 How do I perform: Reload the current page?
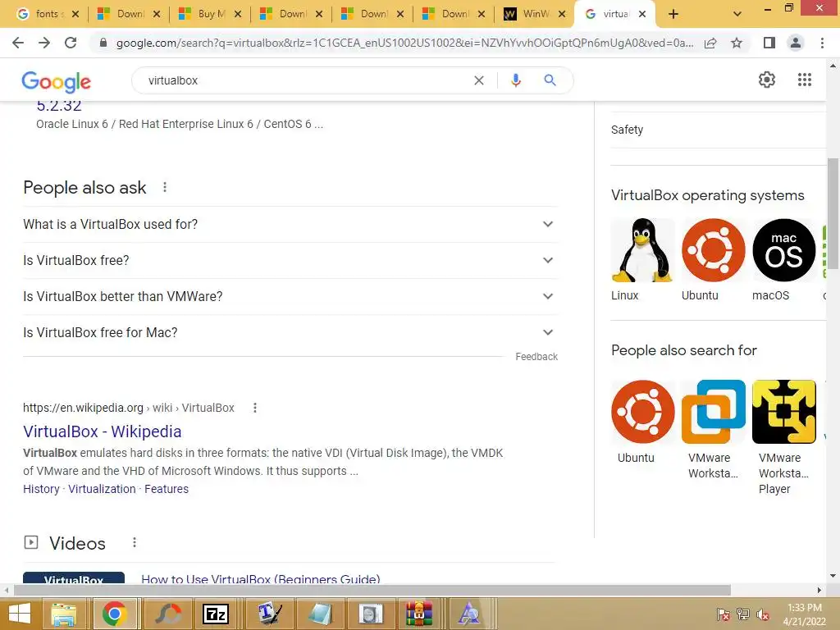pos(71,43)
